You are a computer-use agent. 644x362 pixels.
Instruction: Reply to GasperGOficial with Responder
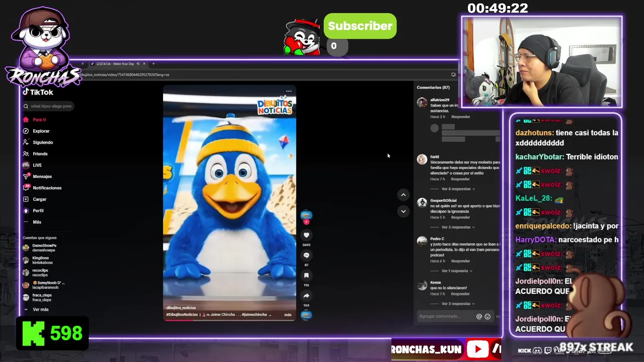pyautogui.click(x=460, y=217)
